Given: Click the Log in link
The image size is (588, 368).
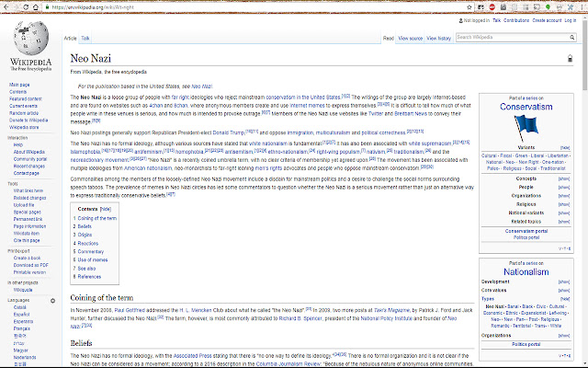Looking at the screenshot, I should 570,20.
